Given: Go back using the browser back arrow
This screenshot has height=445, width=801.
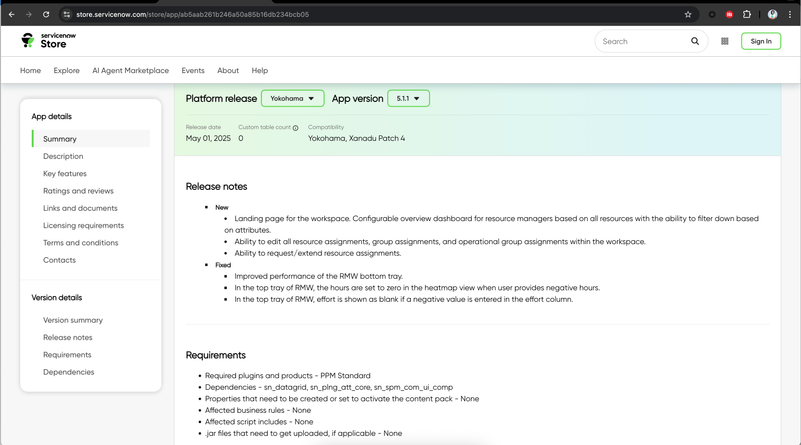Looking at the screenshot, I should [12, 14].
